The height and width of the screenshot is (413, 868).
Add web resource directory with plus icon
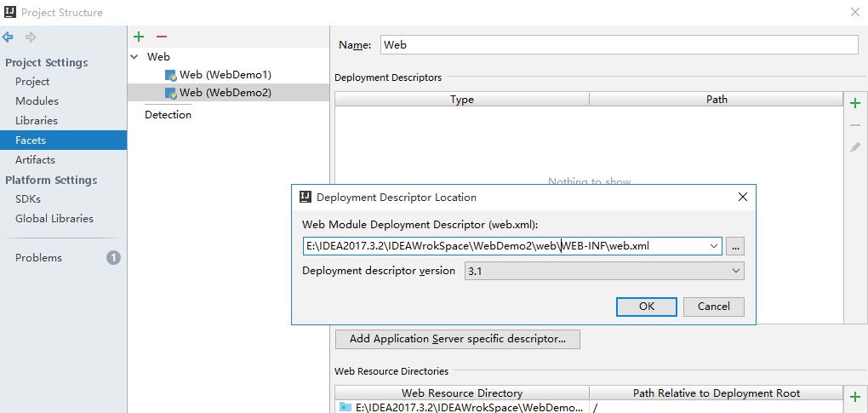[x=855, y=396]
